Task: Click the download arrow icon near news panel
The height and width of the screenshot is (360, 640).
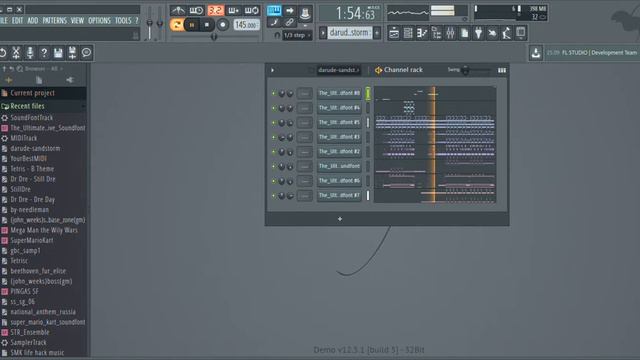Action: 536,53
